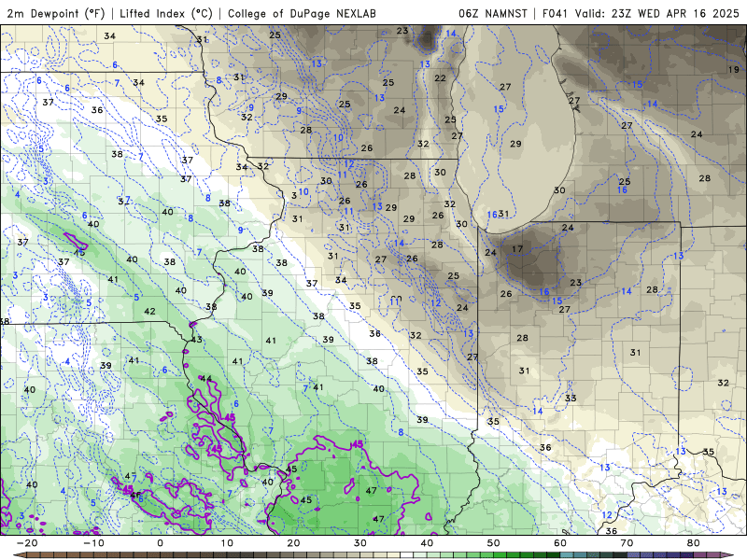Click the "-10" color scale label
This screenshot has width=747, height=560.
93,543
